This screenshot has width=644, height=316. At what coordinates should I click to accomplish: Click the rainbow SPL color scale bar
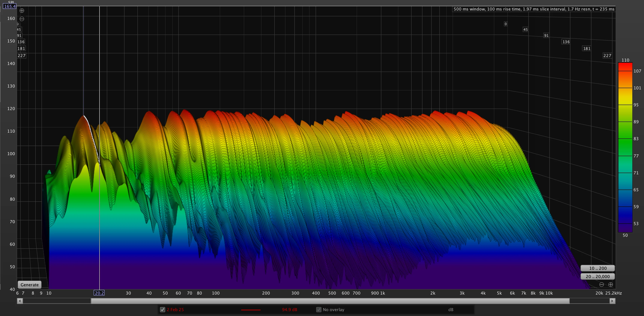pos(625,147)
